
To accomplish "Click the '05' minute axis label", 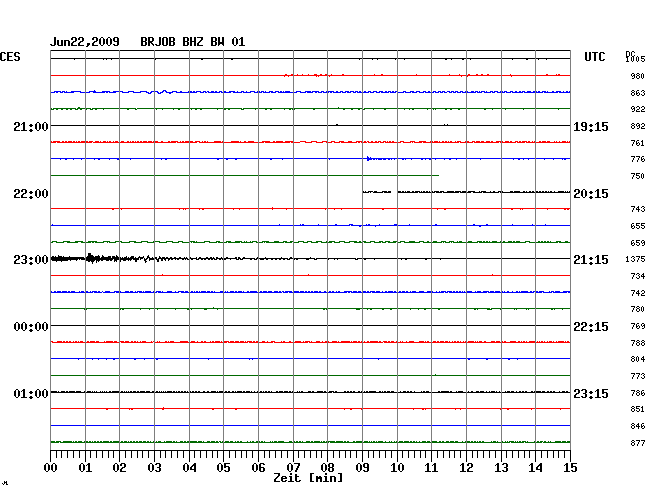I will [x=223, y=467].
